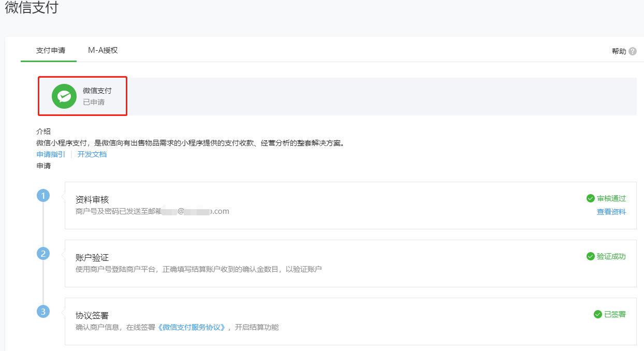Image resolution: width=644 pixels, height=351 pixels.
Task: Click the step 1 circle marker
Action: [x=43, y=196]
